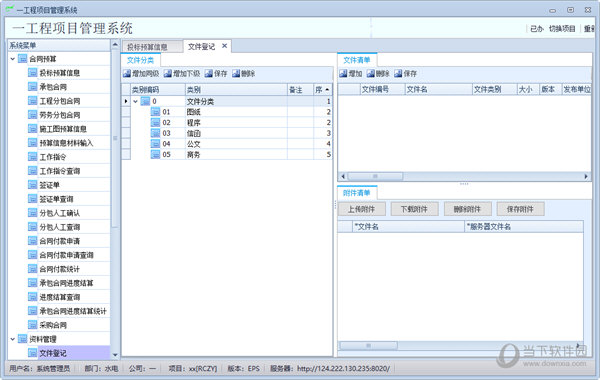Click the *文件名 column header
This screenshot has width=600, height=380.
tap(408, 227)
